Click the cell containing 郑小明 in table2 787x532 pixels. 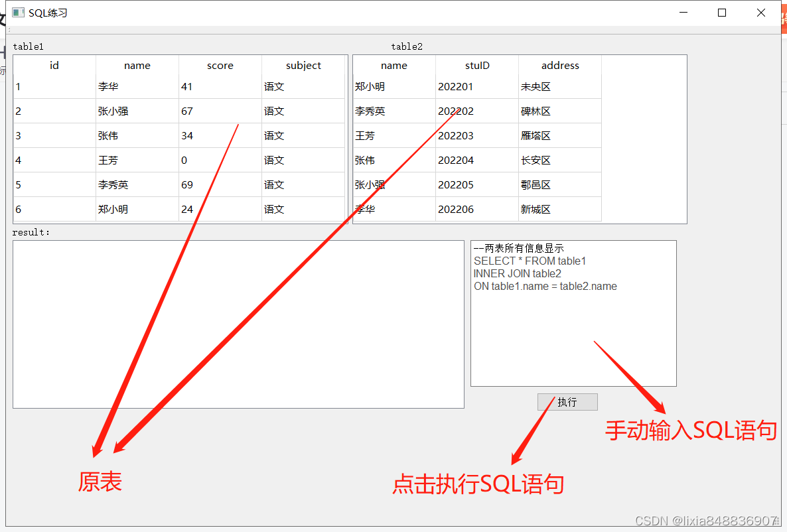tap(394, 86)
